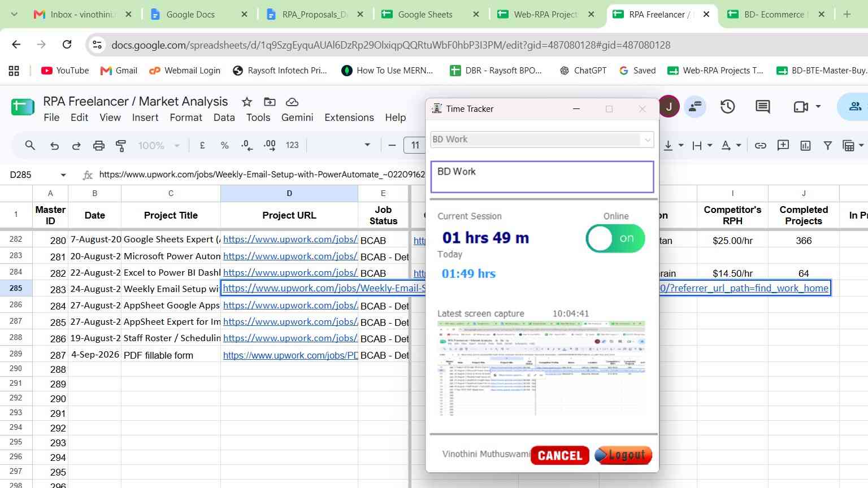Open the comments panel icon
Image resolution: width=868 pixels, height=488 pixels.
tap(762, 106)
